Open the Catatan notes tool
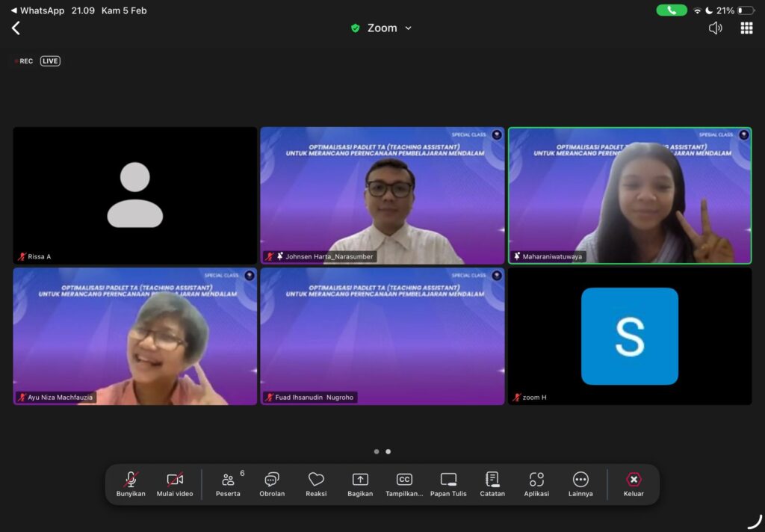Viewport: 765px width, 532px height. (492, 484)
